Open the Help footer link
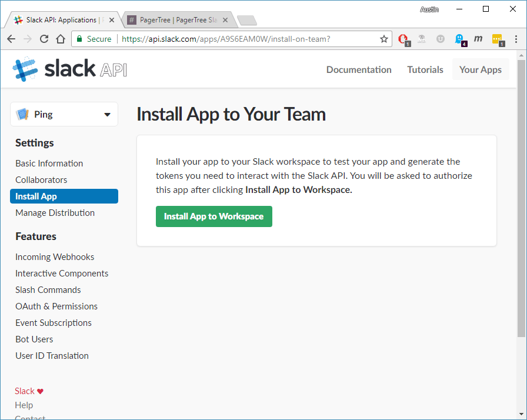Image resolution: width=527 pixels, height=420 pixels. (24, 405)
